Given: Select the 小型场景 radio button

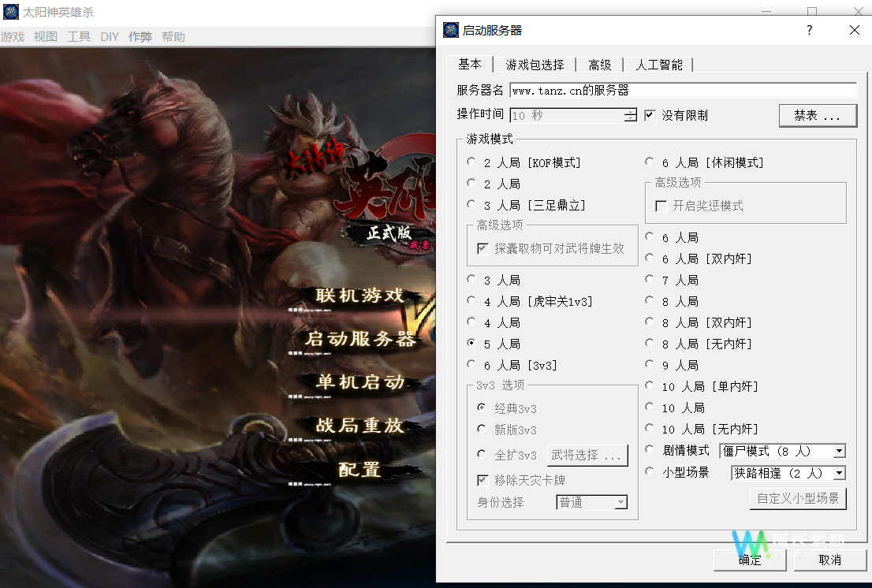Looking at the screenshot, I should [650, 472].
